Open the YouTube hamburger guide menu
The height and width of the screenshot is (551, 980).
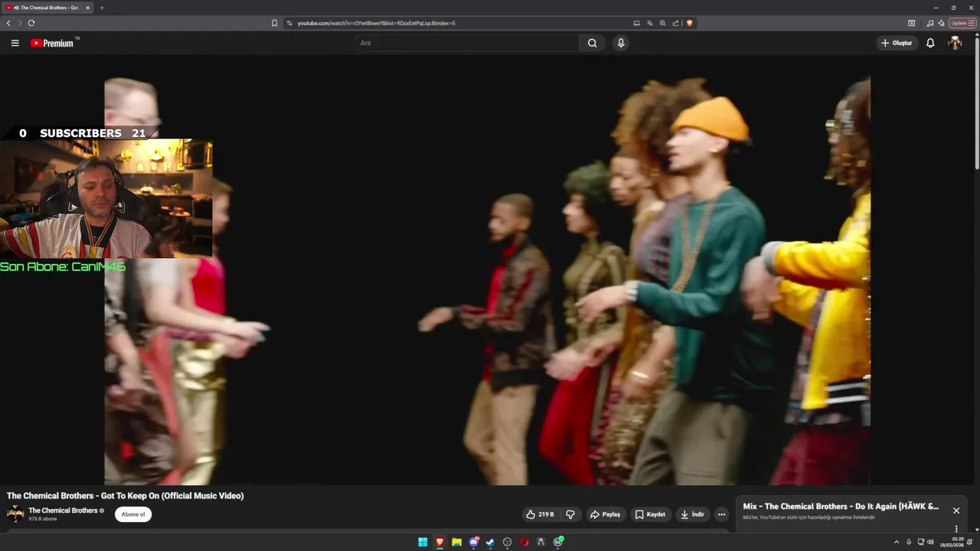coord(15,43)
